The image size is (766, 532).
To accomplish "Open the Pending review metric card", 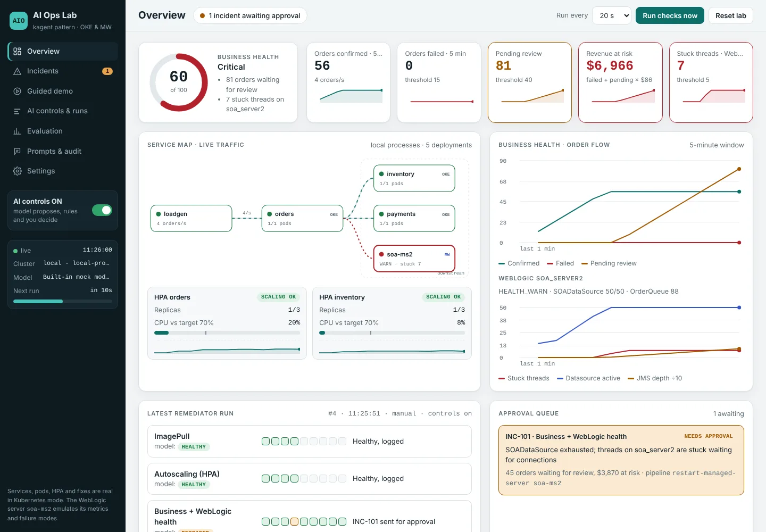I will point(530,82).
